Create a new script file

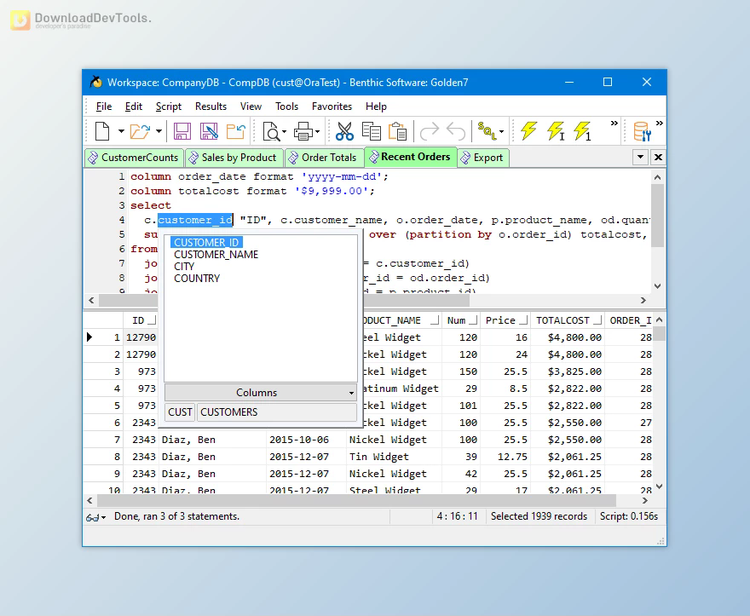(x=102, y=131)
